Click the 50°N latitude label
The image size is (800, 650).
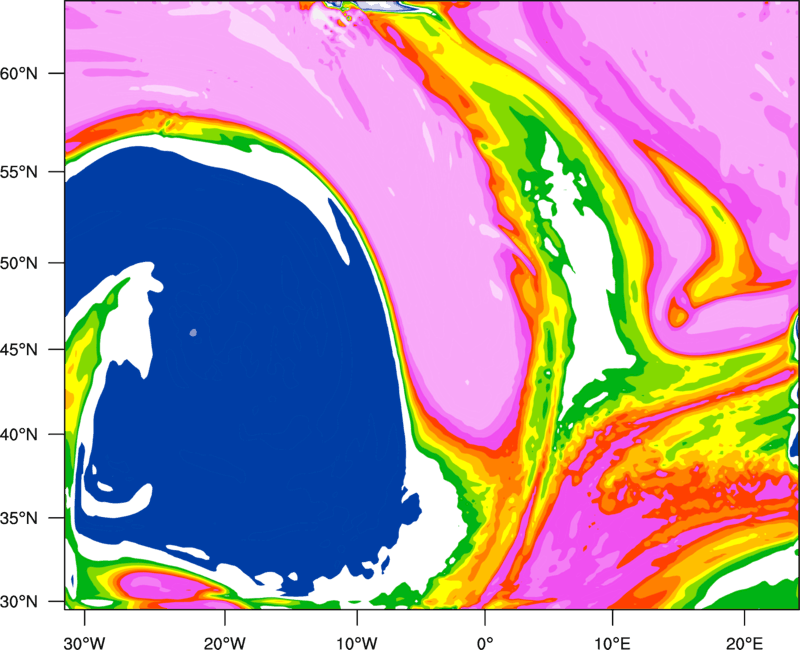(19, 263)
